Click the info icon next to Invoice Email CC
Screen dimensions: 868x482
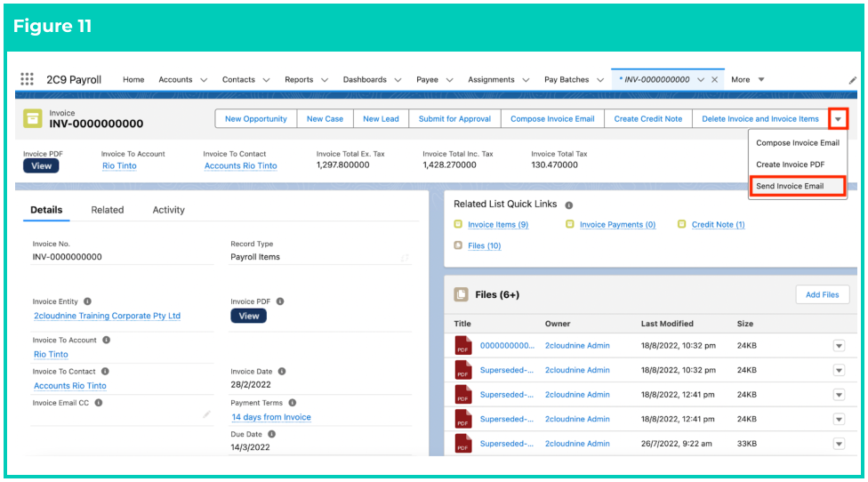pyautogui.click(x=99, y=403)
